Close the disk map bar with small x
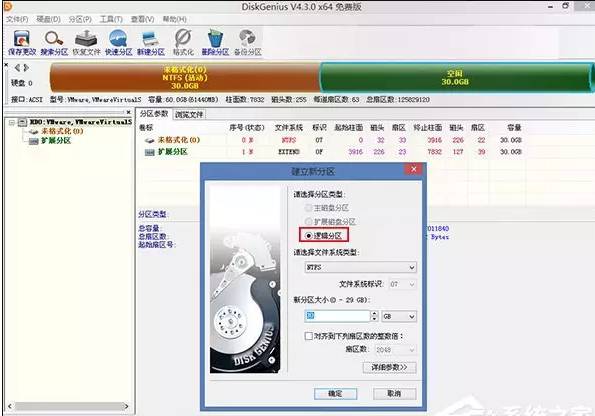Viewport: 595px width, 416px height. [x=6, y=65]
